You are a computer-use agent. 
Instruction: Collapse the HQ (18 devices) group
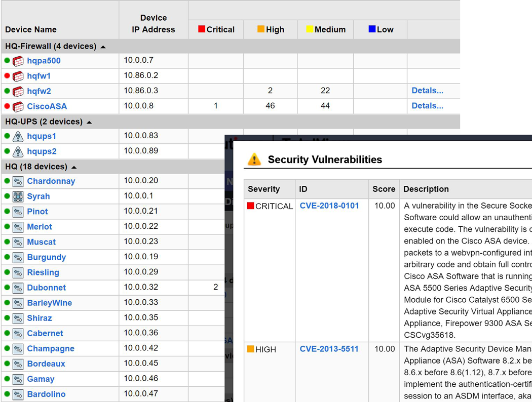[x=74, y=167]
